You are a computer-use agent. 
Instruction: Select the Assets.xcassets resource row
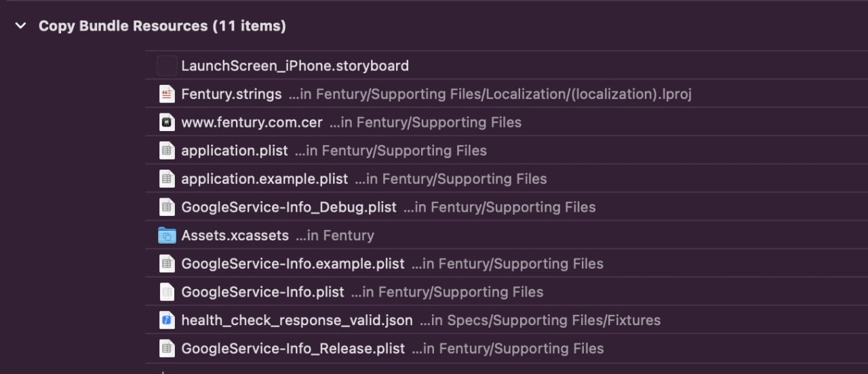coord(507,236)
